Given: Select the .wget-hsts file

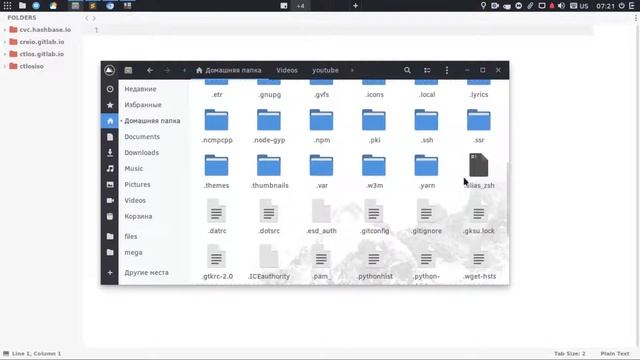Looking at the screenshot, I should pyautogui.click(x=479, y=262).
